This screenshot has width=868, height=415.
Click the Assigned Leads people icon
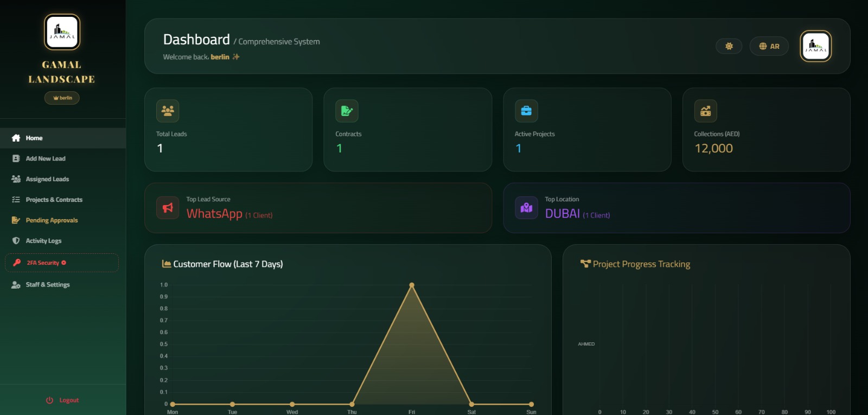click(16, 179)
